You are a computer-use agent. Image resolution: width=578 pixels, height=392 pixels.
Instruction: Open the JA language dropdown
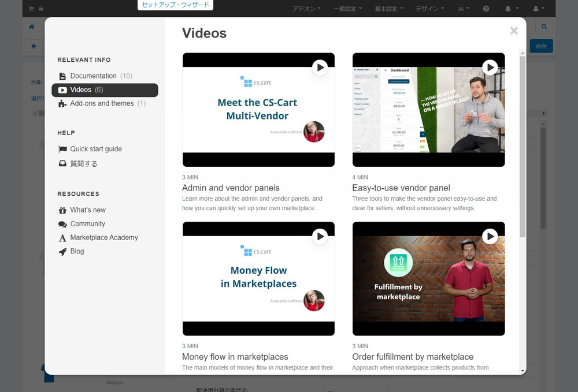(x=464, y=9)
